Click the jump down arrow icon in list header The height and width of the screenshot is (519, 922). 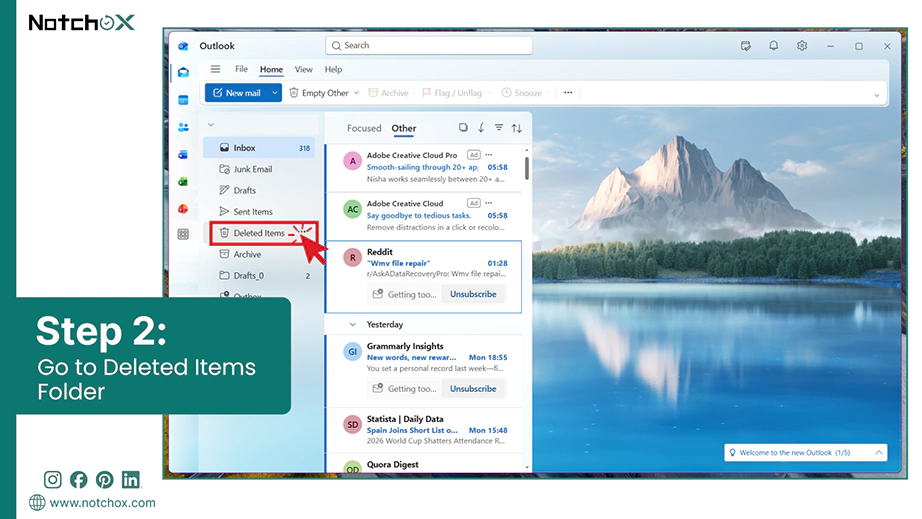481,128
